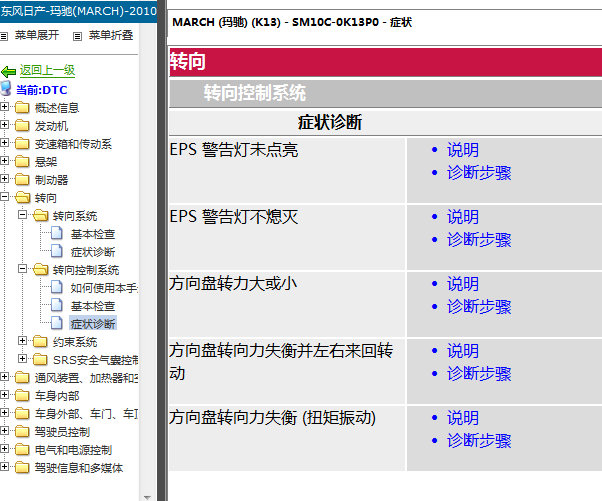The height and width of the screenshot is (501, 602).
Task: Collapse the 转向系统 subtree
Action: coord(22,215)
